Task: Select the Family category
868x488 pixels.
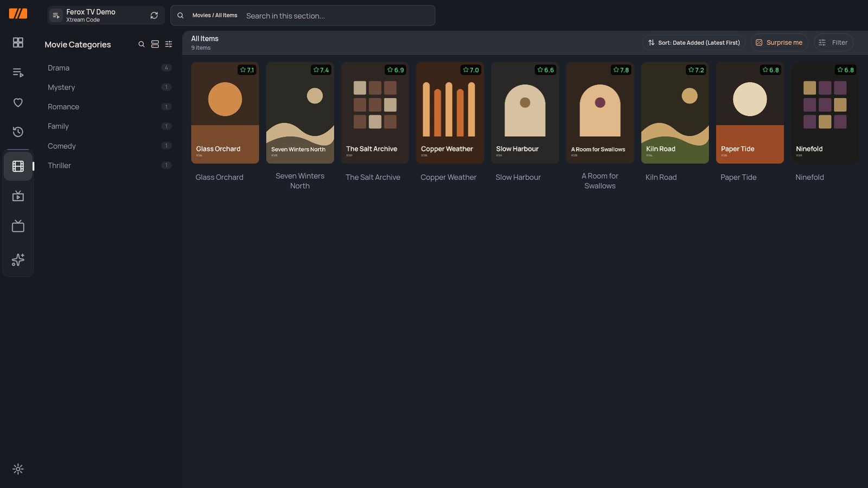Action: 108,126
